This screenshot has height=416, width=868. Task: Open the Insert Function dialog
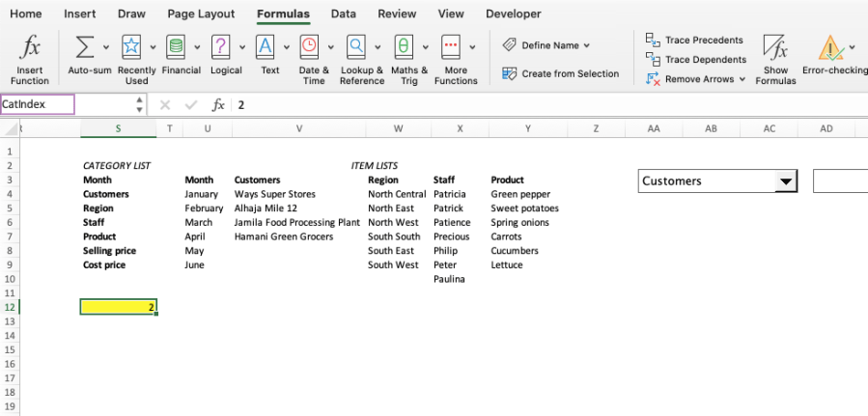pos(29,59)
